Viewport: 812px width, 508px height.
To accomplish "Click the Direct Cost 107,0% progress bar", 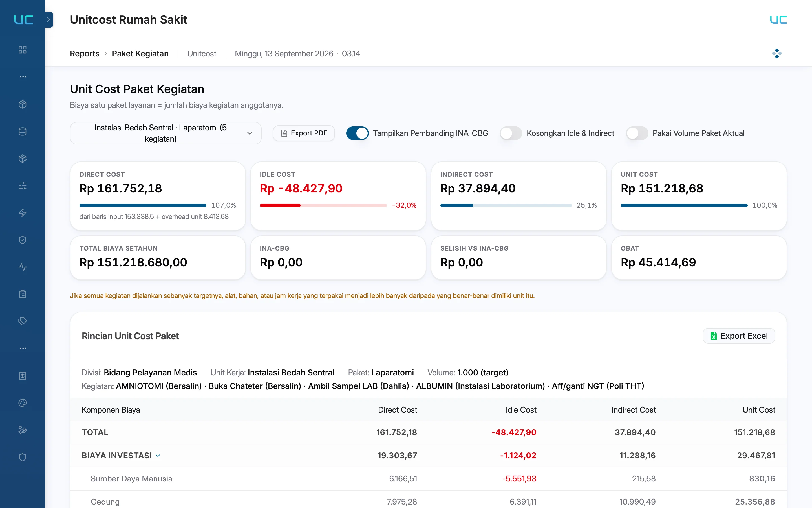I will (x=143, y=205).
